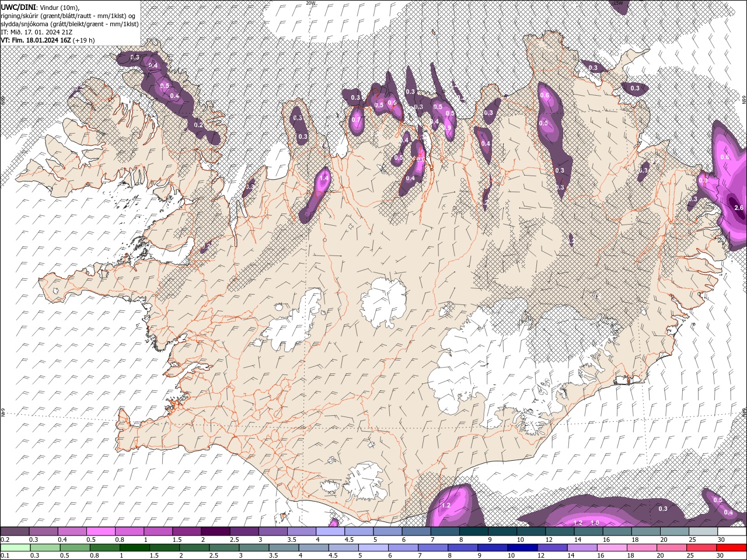
Task: Click the UWC/DINI title text
Action: [18, 7]
